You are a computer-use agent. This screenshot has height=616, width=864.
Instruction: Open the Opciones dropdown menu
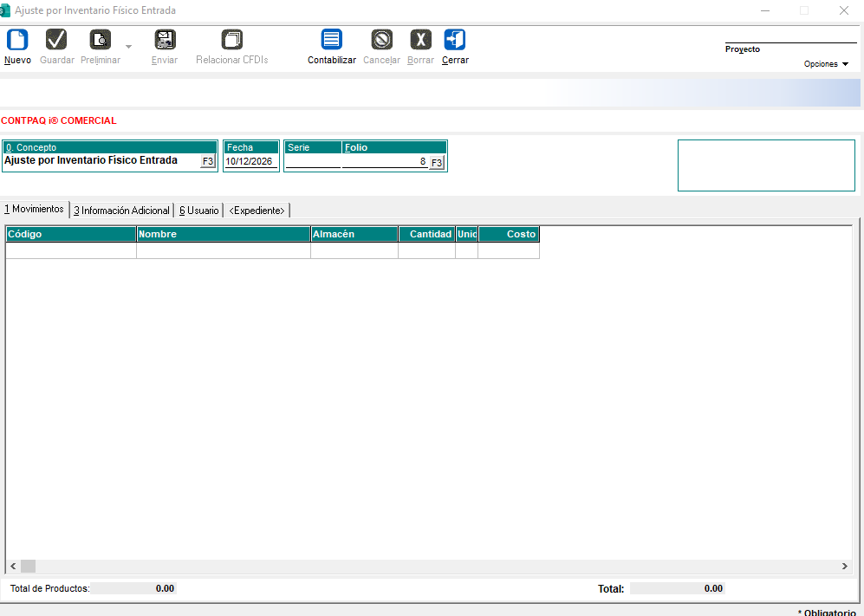(x=826, y=64)
